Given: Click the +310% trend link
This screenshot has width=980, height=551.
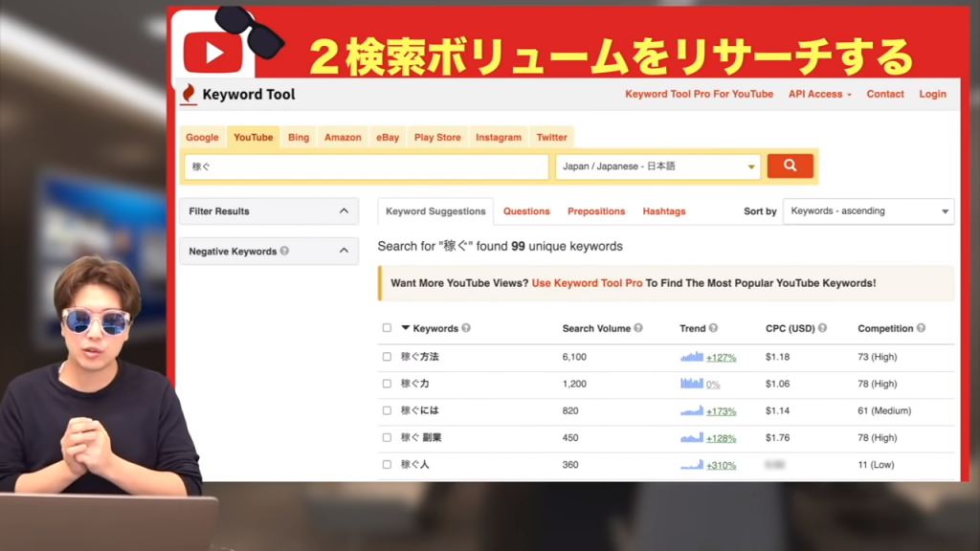Looking at the screenshot, I should (721, 465).
